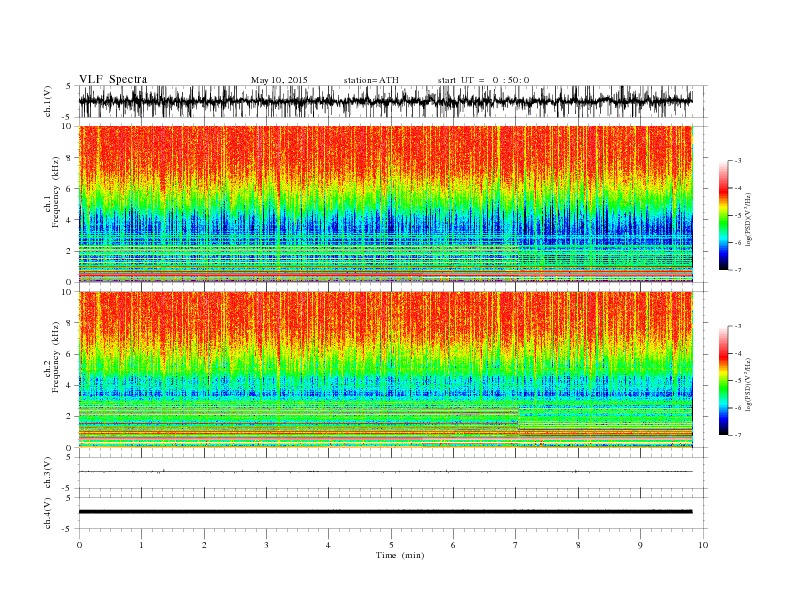This screenshot has height=612, width=792.
Task: Click "-5" on the ch.1 colorbar
Action: click(x=738, y=216)
